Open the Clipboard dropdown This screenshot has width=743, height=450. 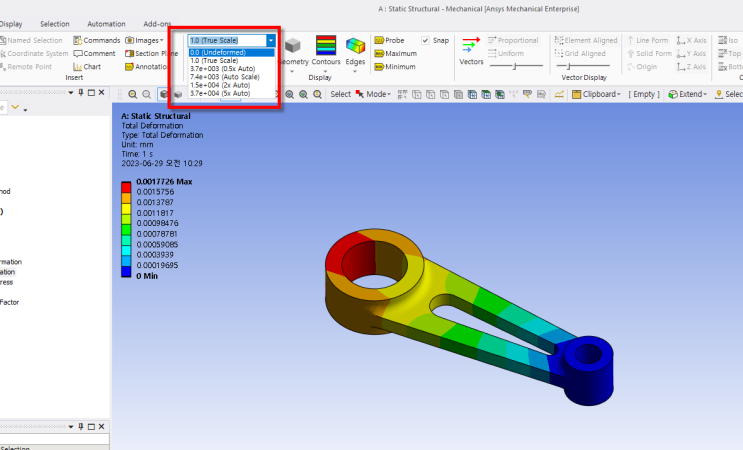[597, 94]
